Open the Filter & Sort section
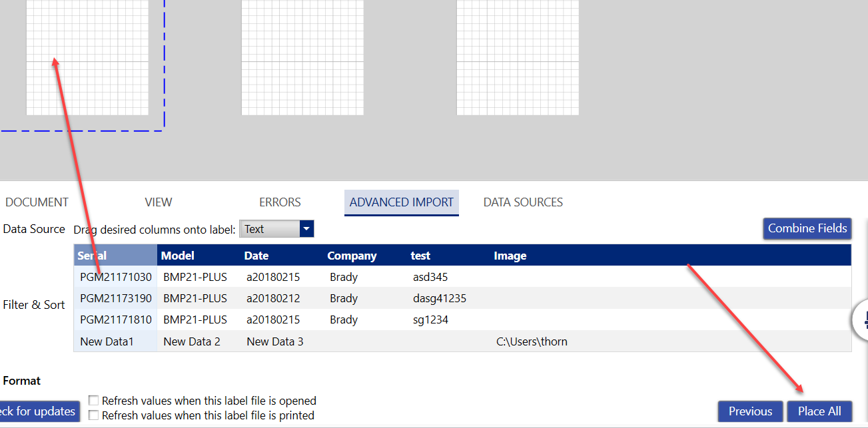The image size is (868, 428). [x=34, y=305]
